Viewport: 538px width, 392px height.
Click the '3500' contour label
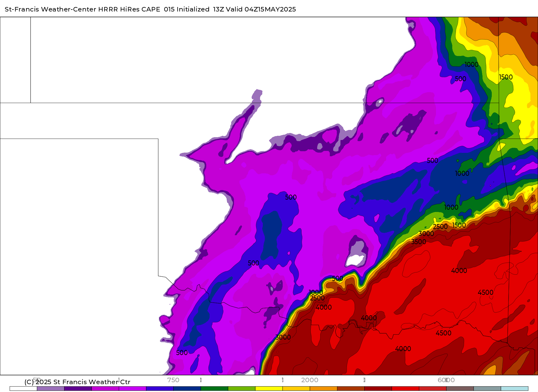point(419,242)
